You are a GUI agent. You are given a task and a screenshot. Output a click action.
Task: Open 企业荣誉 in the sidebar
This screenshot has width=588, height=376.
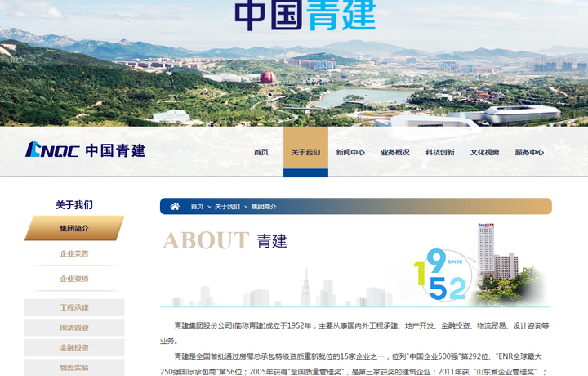[x=74, y=253]
